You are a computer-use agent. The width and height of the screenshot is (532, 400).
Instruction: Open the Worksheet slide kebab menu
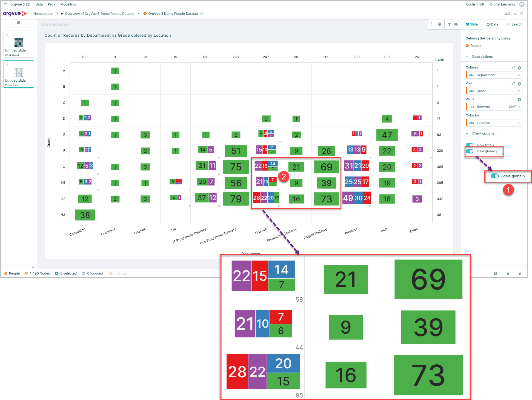point(30,34)
